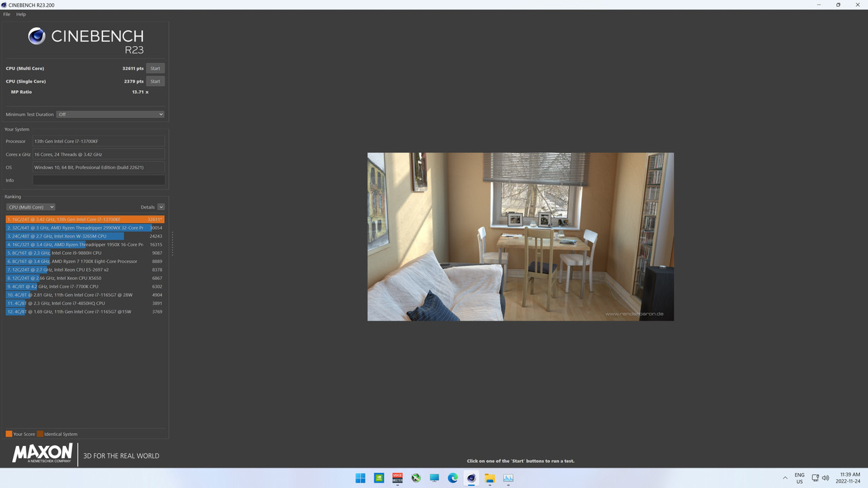The width and height of the screenshot is (868, 488).
Task: Select ranking row Intel Xeon W-3265M
Action: tap(85, 236)
